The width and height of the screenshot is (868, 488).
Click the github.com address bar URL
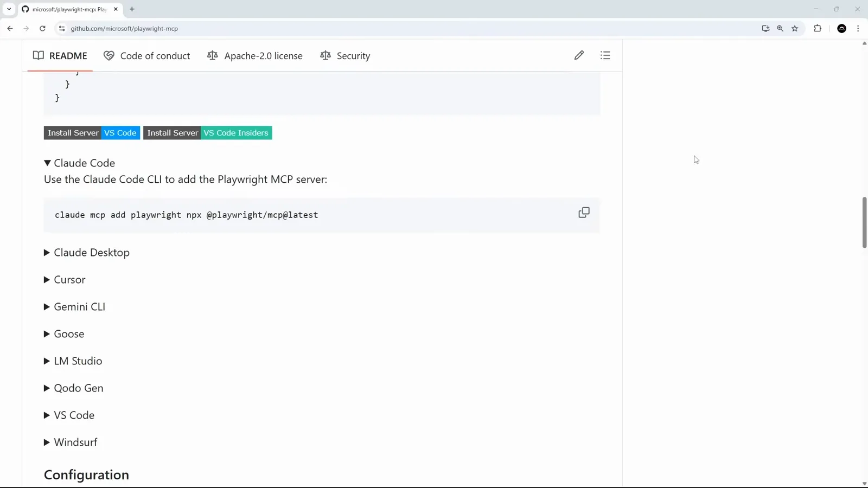[124, 28]
